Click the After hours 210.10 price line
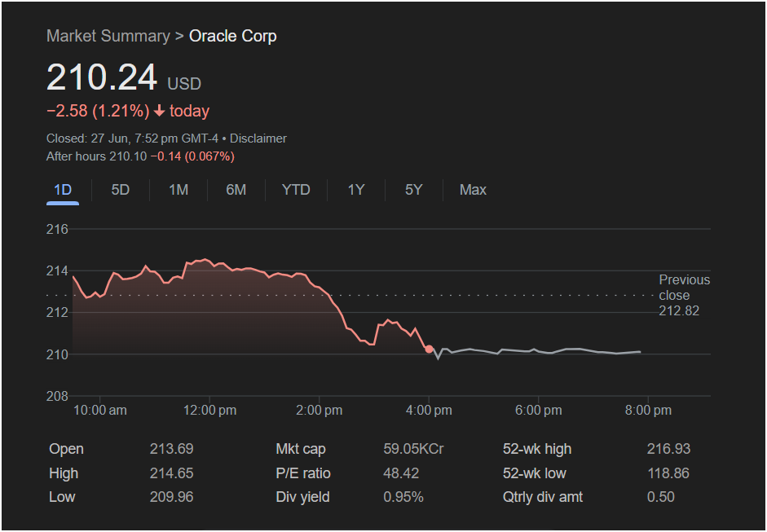This screenshot has height=532, width=767. 140,156
